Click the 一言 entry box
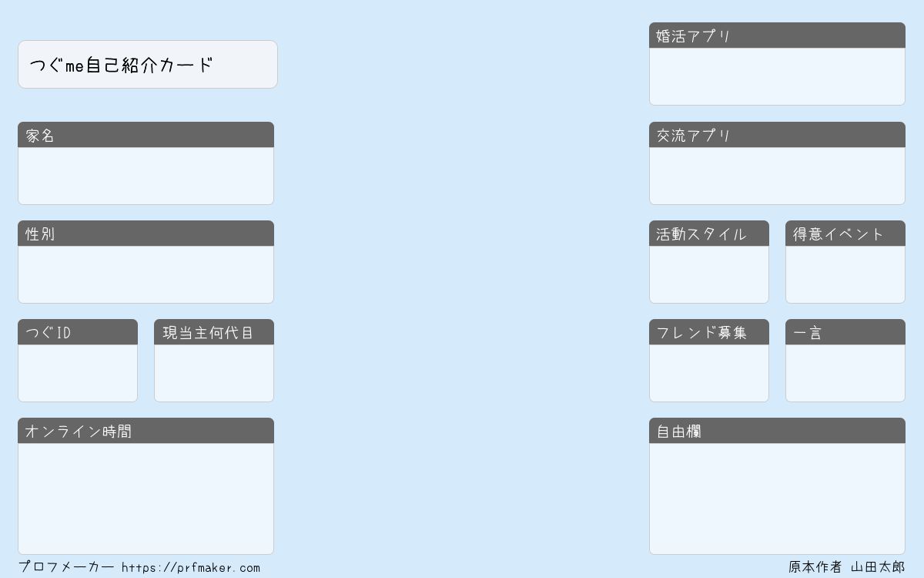Image resolution: width=924 pixels, height=578 pixels. [x=845, y=373]
